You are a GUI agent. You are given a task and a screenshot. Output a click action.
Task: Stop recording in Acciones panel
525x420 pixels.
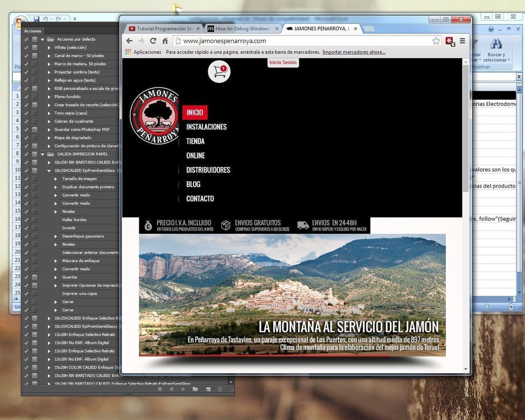click(x=160, y=389)
